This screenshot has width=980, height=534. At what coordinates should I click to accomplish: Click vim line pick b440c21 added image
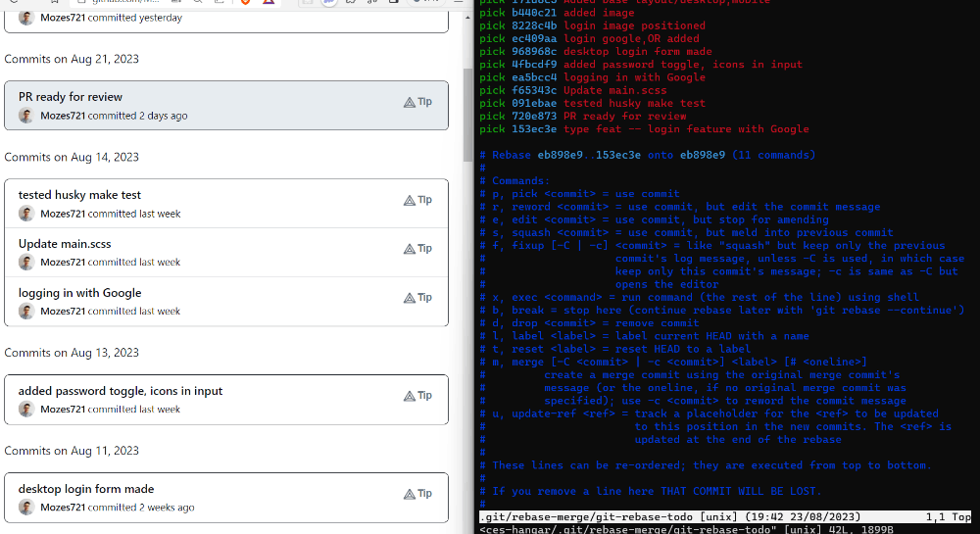click(x=557, y=13)
